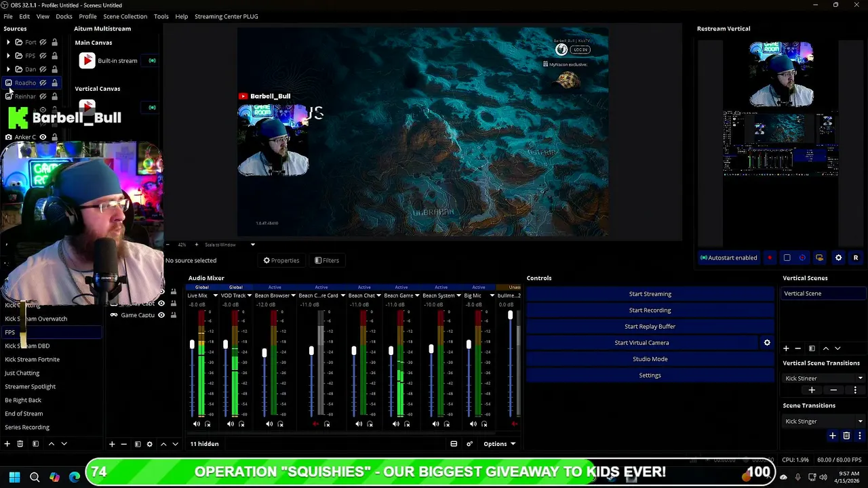868x488 pixels.
Task: Delete the Scene Transitions trash icon
Action: pyautogui.click(x=846, y=436)
